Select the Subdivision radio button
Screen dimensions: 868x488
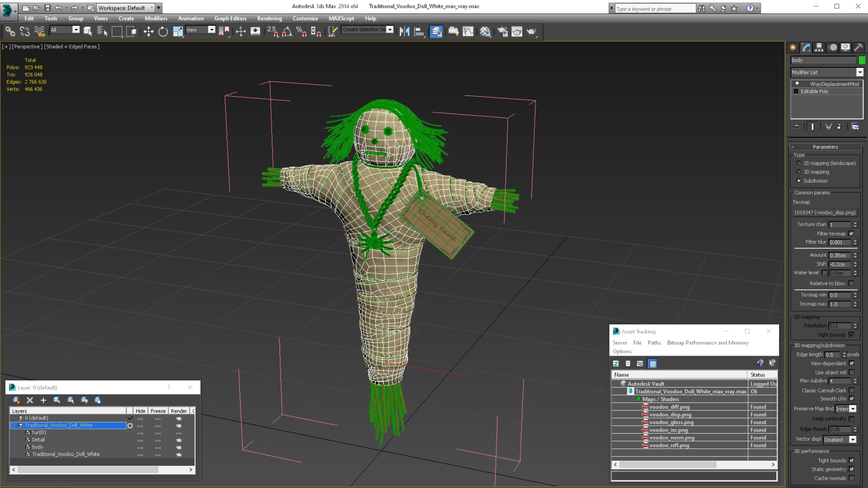coord(798,180)
